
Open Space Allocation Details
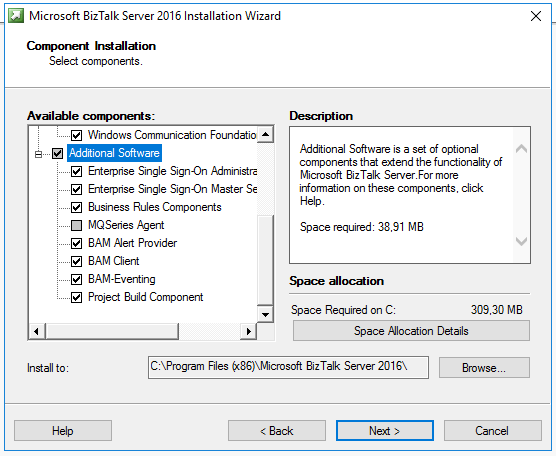point(411,331)
